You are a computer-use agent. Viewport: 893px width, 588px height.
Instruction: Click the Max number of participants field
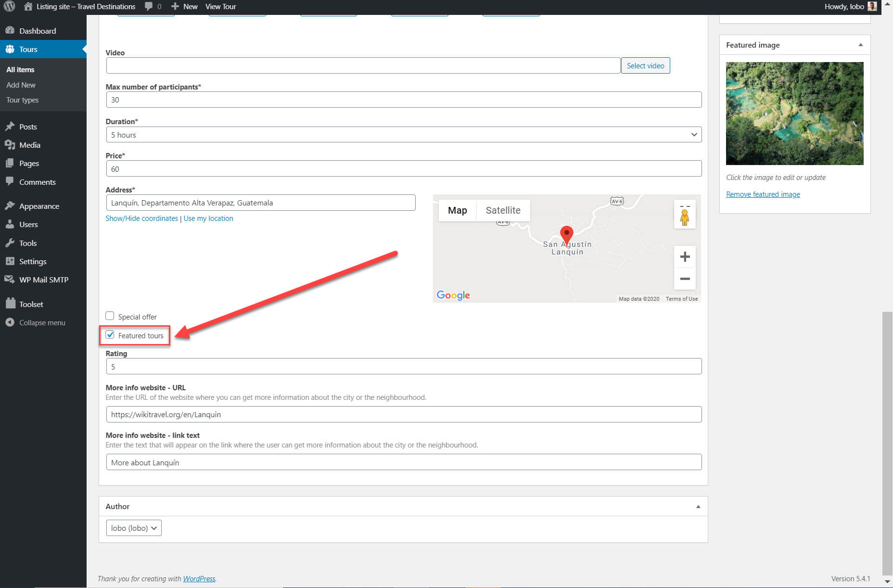(x=404, y=100)
